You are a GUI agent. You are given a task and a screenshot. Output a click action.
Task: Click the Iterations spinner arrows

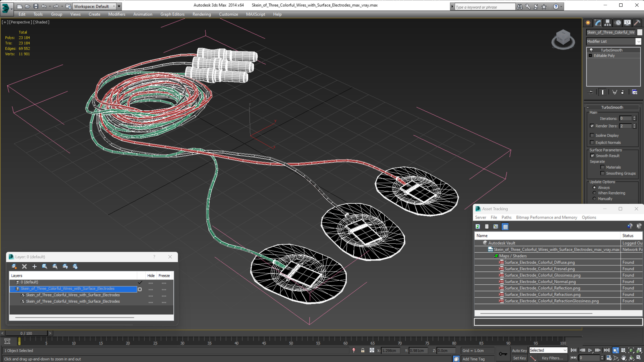pyautogui.click(x=634, y=118)
